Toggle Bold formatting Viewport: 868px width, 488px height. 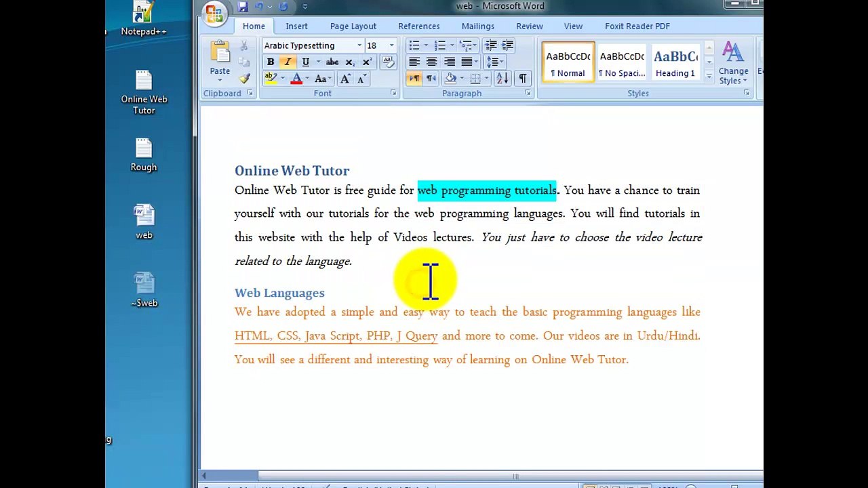point(271,62)
